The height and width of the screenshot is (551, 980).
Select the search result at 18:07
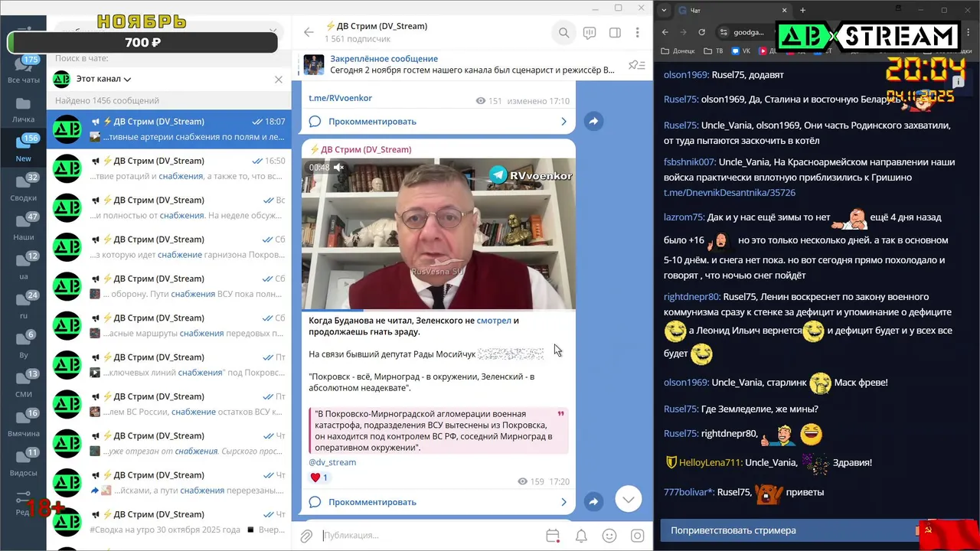pos(169,129)
